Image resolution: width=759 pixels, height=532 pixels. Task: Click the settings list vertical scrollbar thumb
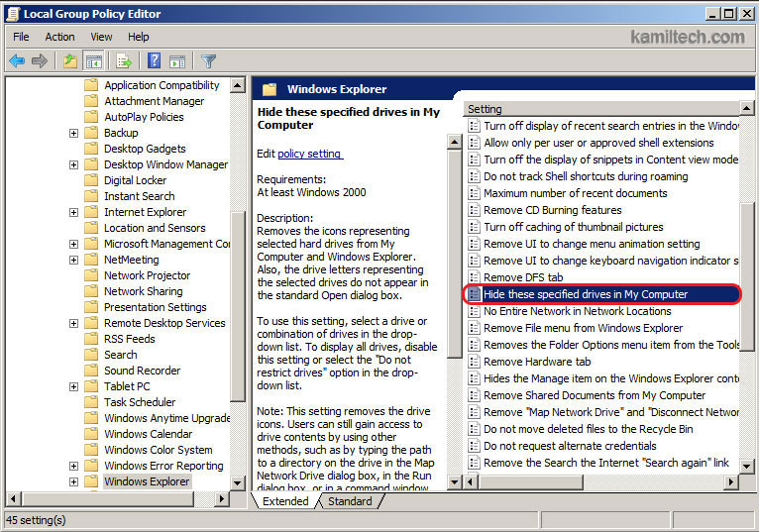(747, 276)
